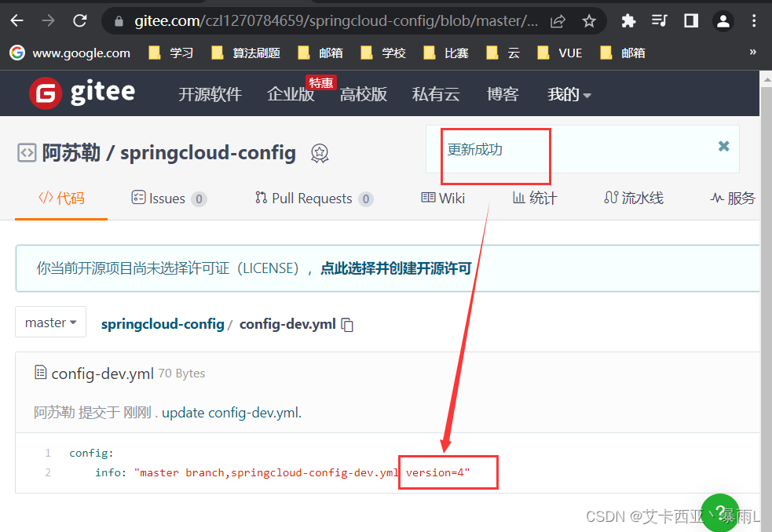Open the 比赛 bookmark folder
This screenshot has width=772, height=532.
pos(446,53)
